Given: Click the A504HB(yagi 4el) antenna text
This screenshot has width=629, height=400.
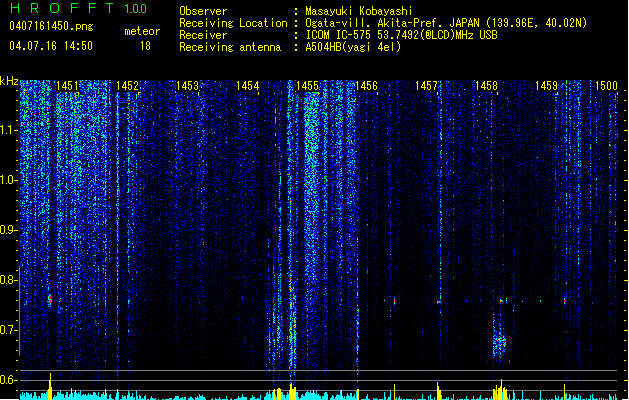Looking at the screenshot, I should tap(353, 47).
